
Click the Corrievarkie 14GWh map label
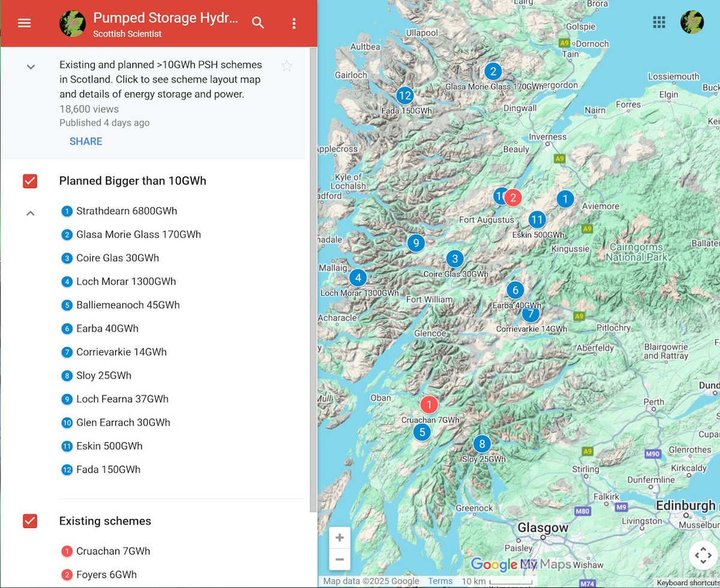pos(532,329)
